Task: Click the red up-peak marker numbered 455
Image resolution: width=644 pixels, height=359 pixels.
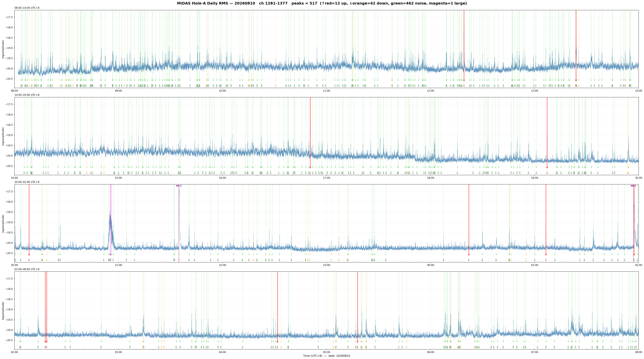Action: pos(277,342)
